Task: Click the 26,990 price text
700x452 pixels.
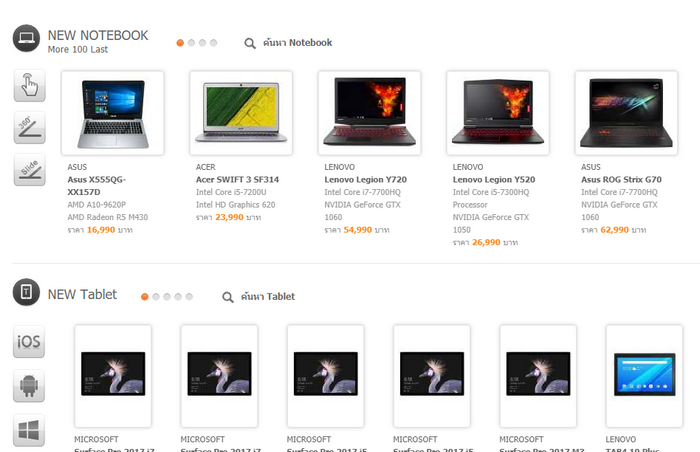Action: click(x=486, y=242)
